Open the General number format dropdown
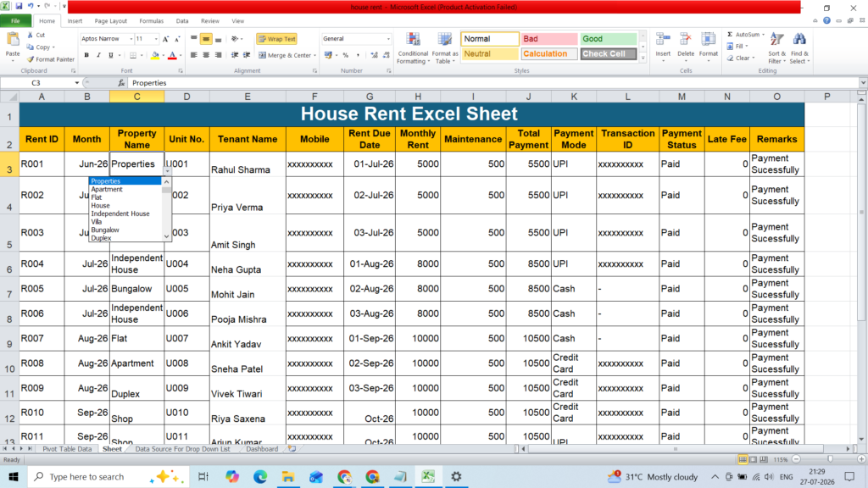 click(388, 39)
